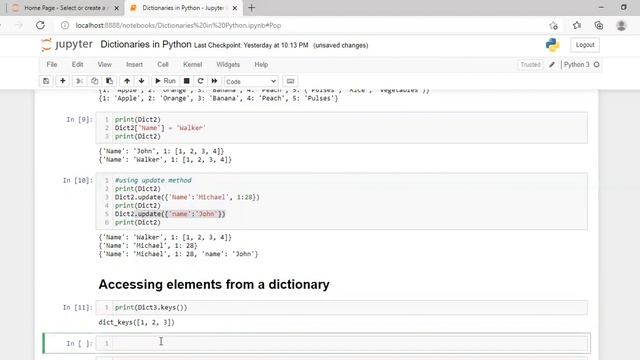Click the Dict2['Name'] = 'Walker' line
640x360 pixels.
pyautogui.click(x=160, y=128)
